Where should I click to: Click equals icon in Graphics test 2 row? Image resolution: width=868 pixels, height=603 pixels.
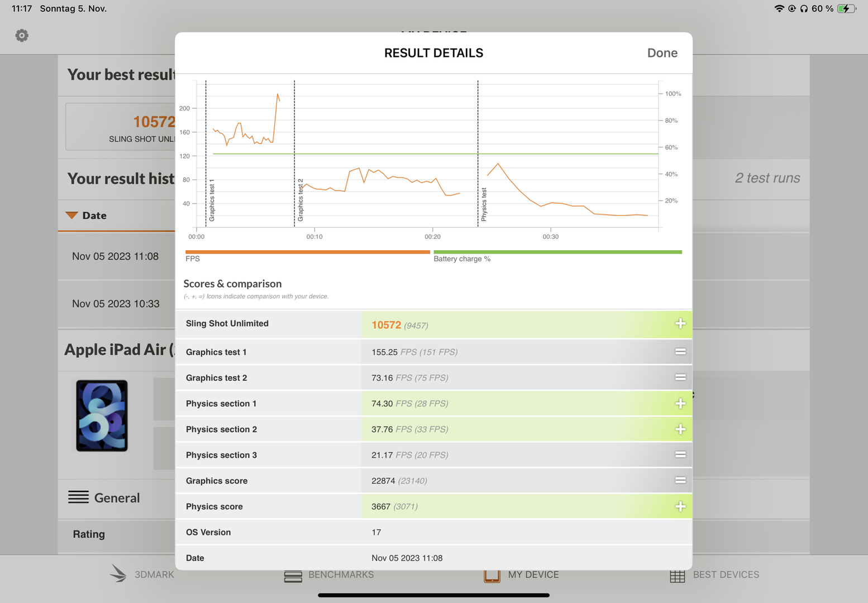click(x=680, y=377)
